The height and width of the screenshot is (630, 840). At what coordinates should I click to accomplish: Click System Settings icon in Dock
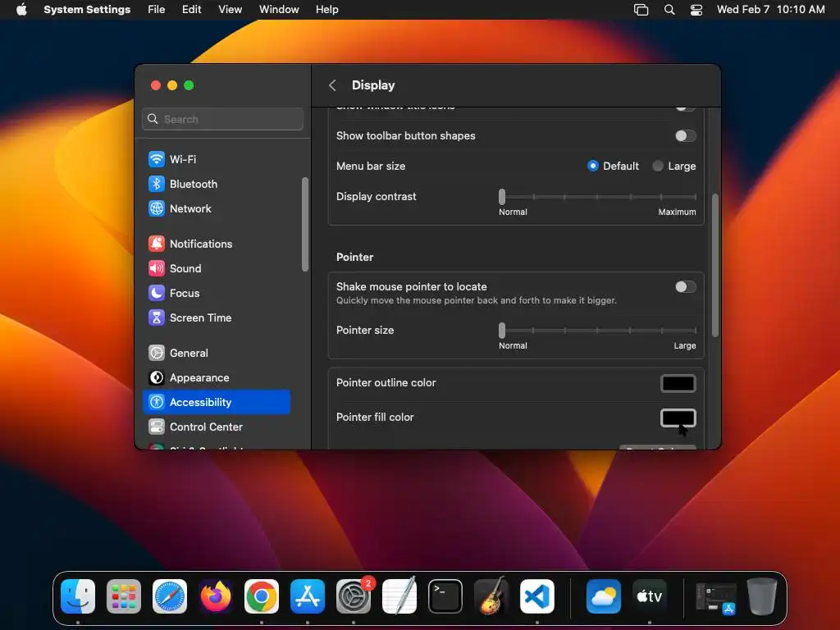coord(354,596)
